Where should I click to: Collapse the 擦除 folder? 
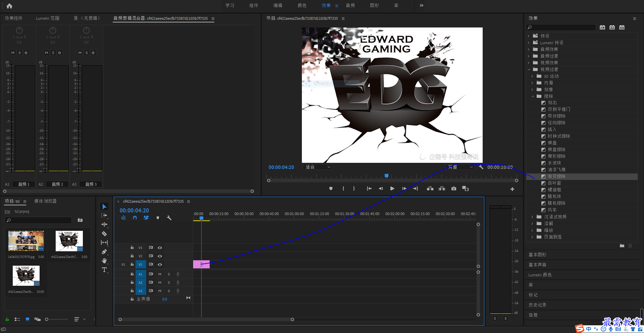click(533, 96)
